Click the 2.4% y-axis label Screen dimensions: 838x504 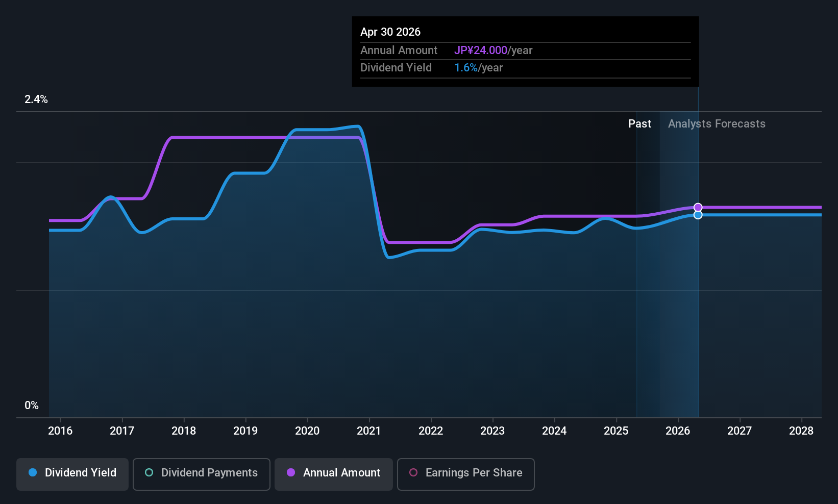36,99
